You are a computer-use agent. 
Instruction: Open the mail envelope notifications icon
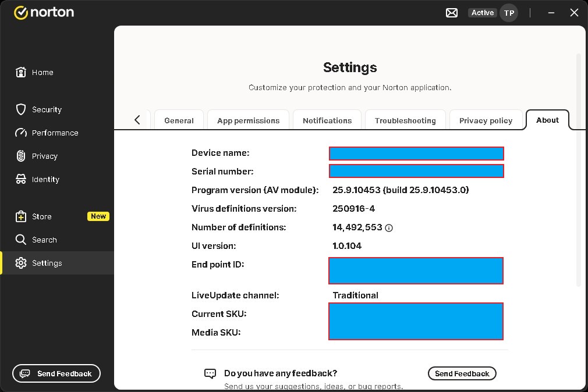pos(452,13)
